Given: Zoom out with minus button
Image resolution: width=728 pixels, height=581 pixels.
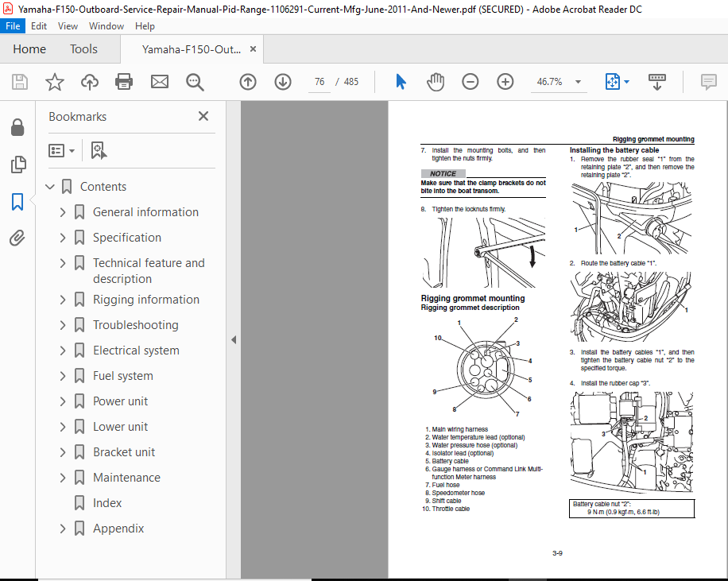Looking at the screenshot, I should pos(470,82).
